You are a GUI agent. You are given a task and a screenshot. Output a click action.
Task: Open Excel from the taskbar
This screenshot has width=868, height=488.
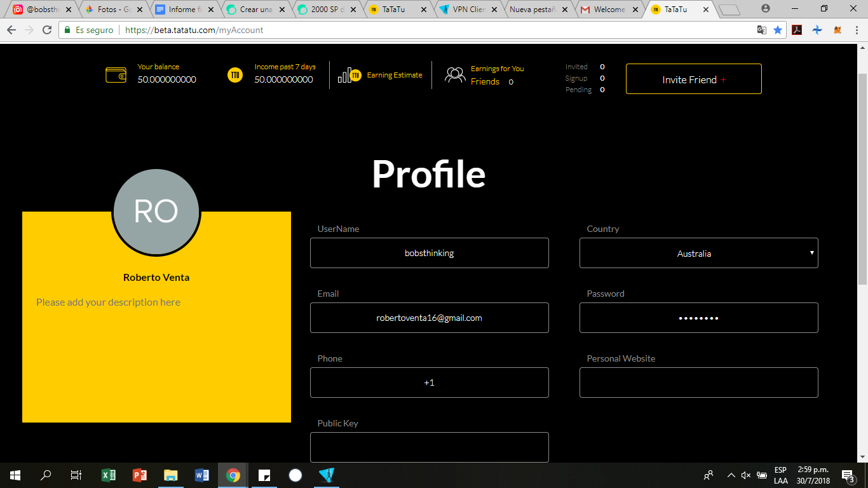[108, 475]
